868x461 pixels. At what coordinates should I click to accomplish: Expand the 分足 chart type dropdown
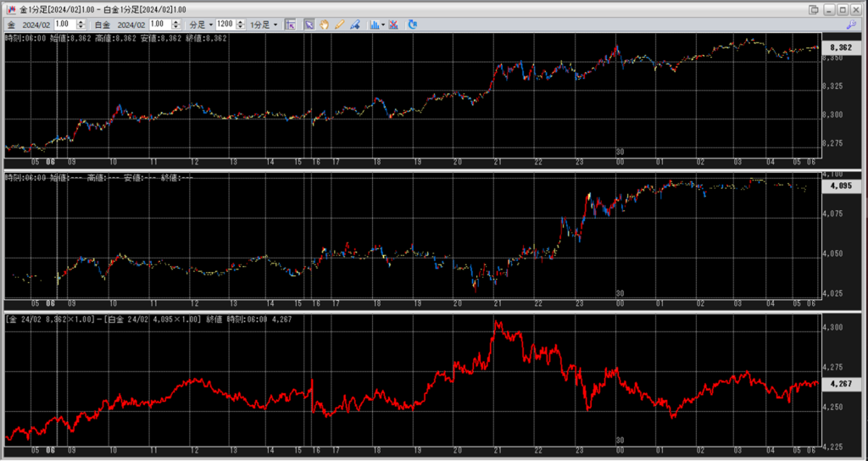pyautogui.click(x=201, y=25)
